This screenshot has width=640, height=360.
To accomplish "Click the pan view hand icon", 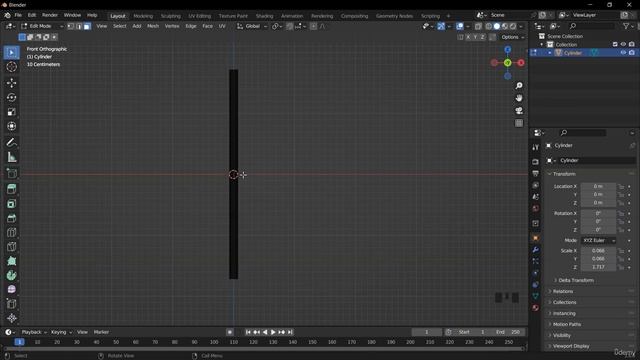I will (x=519, y=98).
